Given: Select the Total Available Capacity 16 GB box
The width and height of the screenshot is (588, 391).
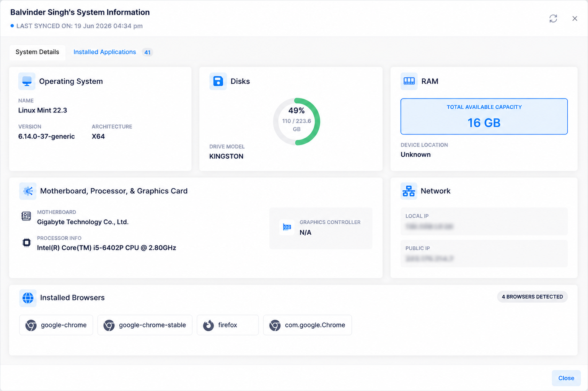Looking at the screenshot, I should [x=484, y=116].
